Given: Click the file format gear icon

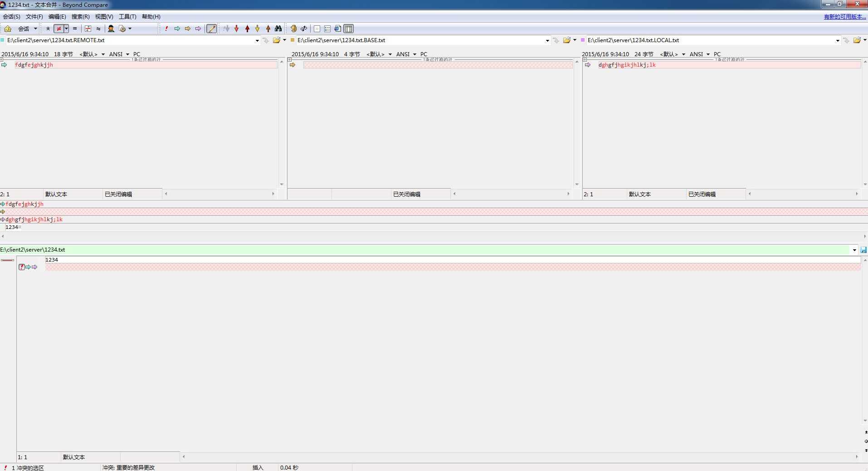Looking at the screenshot, I should (122, 29).
